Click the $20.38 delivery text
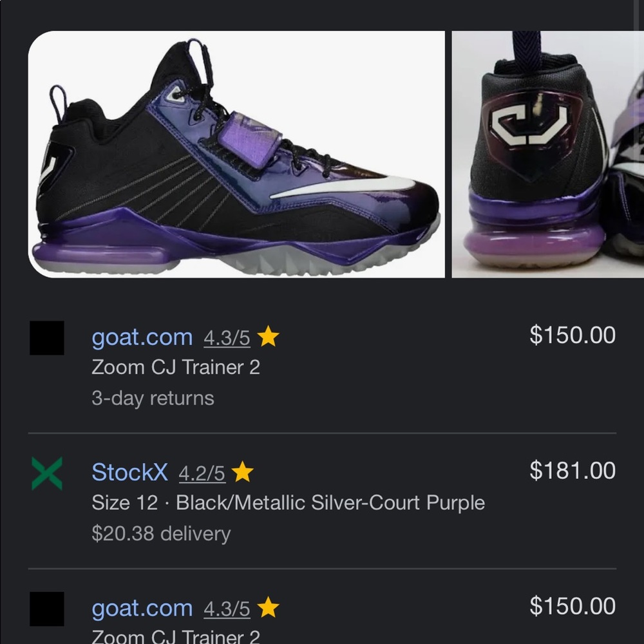 pyautogui.click(x=161, y=534)
